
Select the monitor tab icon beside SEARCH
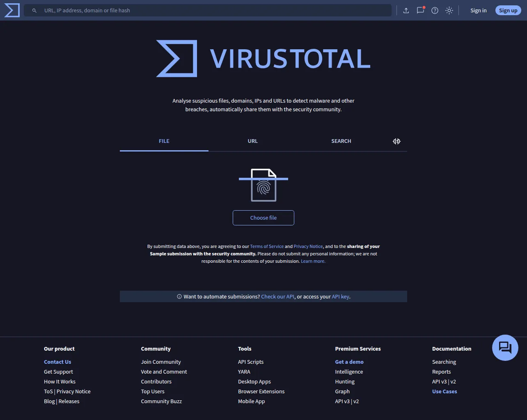[396, 141]
